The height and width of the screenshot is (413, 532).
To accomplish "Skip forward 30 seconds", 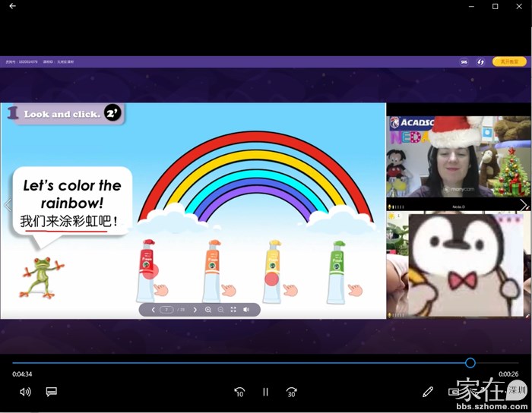I will pos(291,392).
